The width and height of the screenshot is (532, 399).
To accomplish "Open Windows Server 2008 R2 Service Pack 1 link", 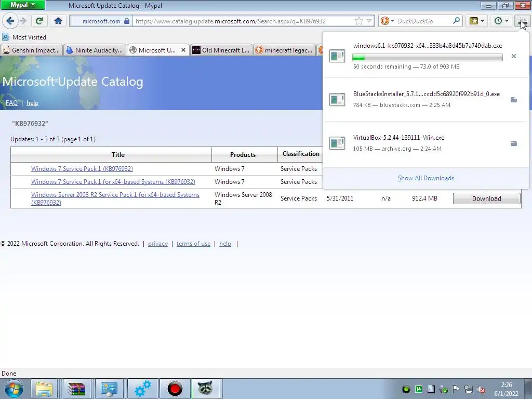I will (x=115, y=198).
